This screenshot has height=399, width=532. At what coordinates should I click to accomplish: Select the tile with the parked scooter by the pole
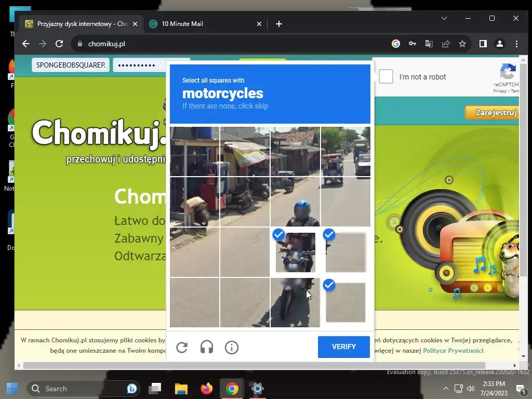coord(194,202)
